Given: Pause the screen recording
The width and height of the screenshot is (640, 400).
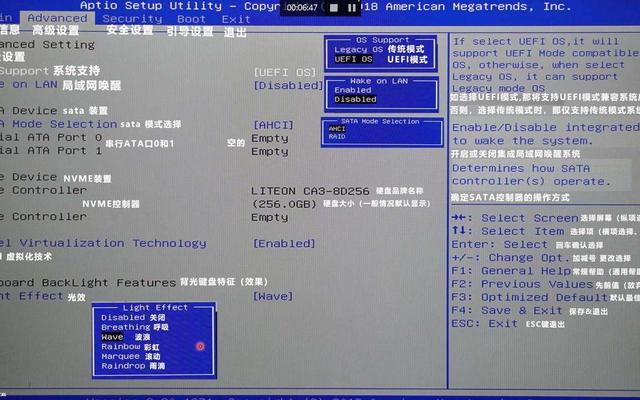Looking at the screenshot, I should click(x=352, y=8).
